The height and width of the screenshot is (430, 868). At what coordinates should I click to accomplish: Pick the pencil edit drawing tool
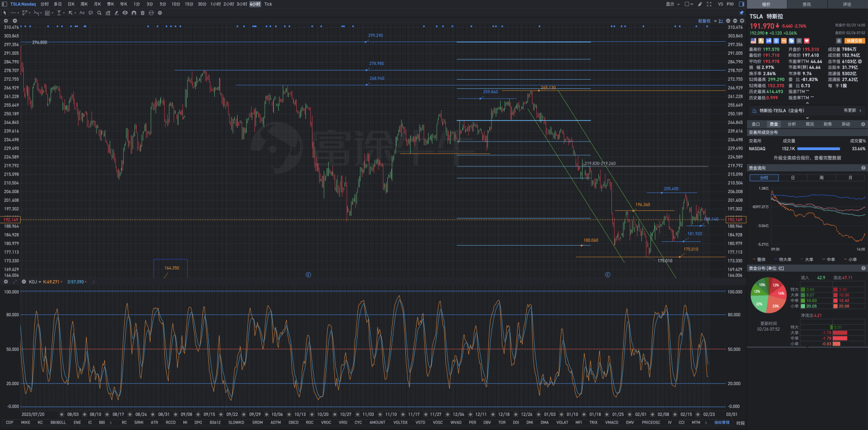pos(117,12)
